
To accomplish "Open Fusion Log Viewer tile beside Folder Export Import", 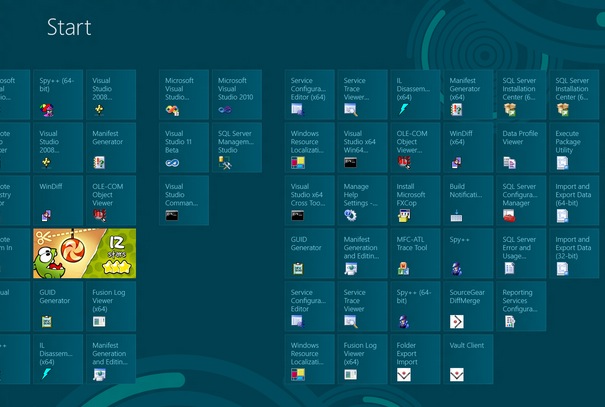I will coord(363,359).
